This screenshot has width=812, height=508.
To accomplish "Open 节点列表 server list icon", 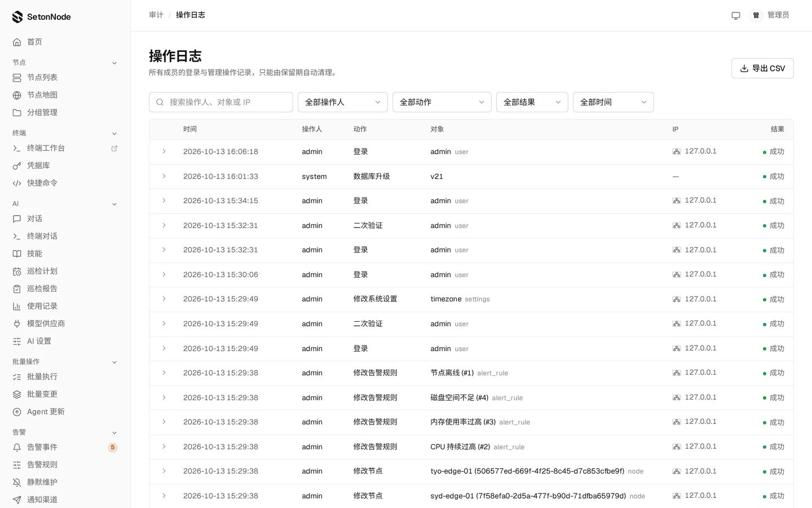I will 17,77.
